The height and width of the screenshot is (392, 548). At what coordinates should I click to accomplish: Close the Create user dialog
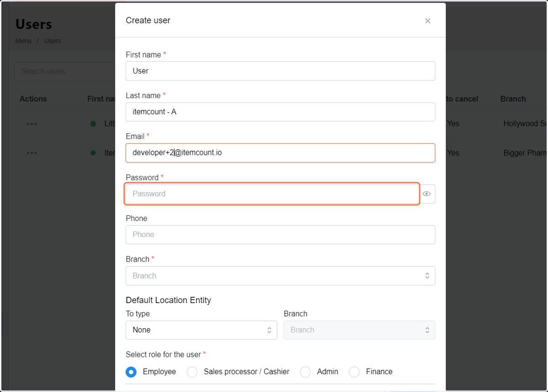(427, 21)
